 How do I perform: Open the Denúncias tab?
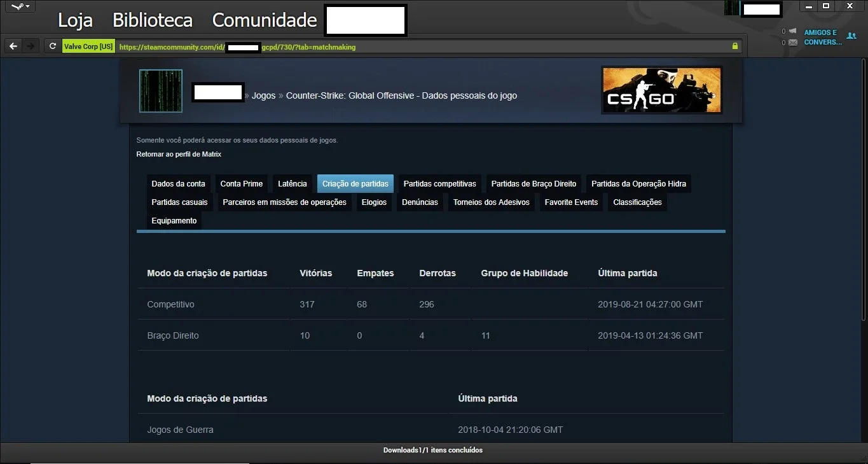[x=420, y=202]
